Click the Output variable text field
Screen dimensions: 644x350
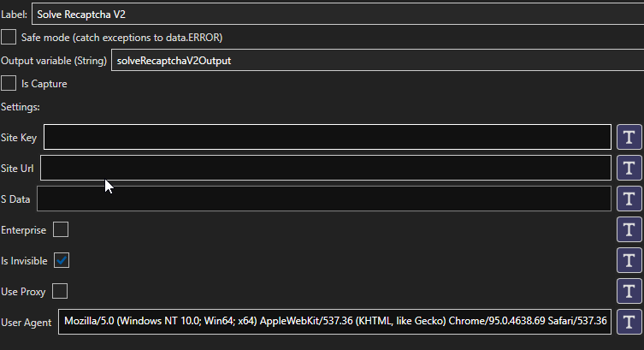click(x=377, y=61)
